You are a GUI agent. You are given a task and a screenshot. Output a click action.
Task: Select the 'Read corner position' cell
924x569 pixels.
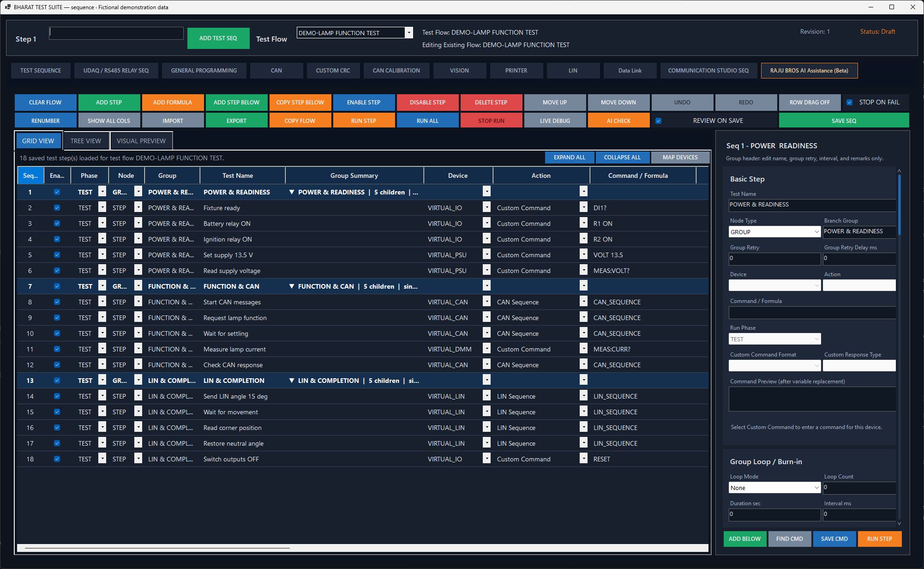pos(242,428)
